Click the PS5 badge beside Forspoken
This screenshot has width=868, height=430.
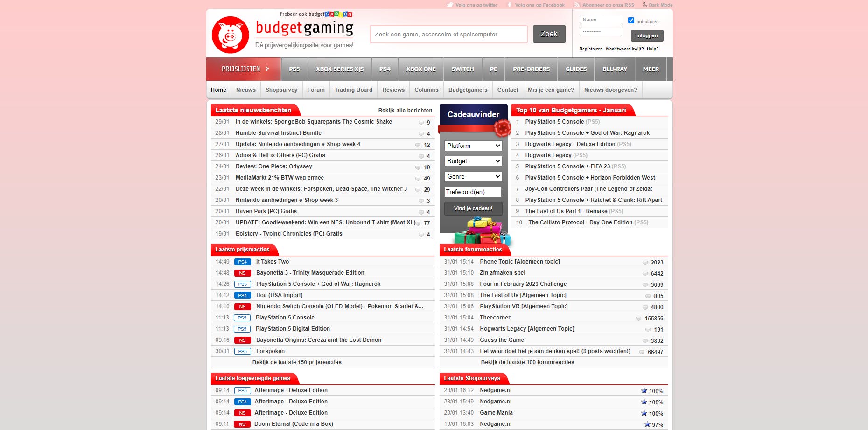click(x=242, y=352)
